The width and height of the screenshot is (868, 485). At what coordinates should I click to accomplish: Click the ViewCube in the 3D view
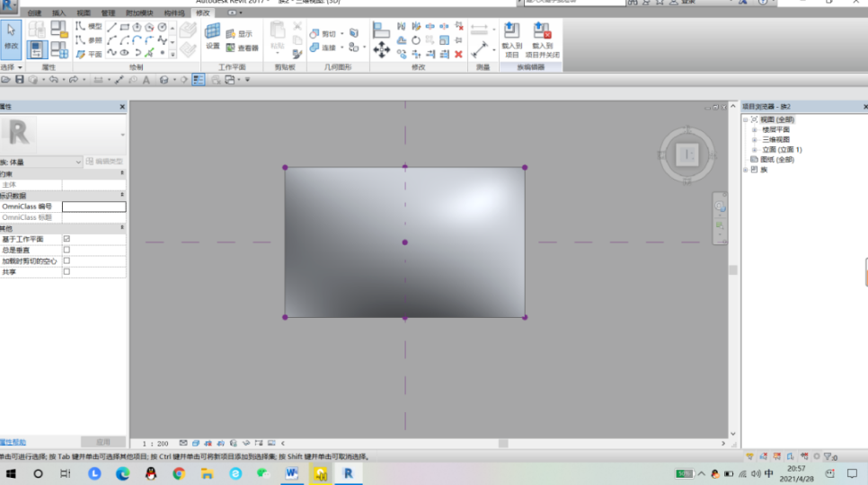click(688, 154)
